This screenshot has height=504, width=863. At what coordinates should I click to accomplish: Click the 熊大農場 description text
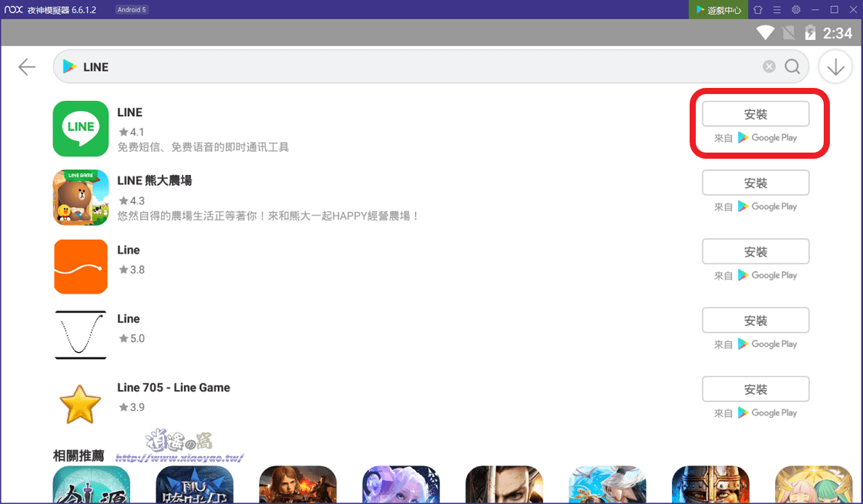click(x=268, y=216)
